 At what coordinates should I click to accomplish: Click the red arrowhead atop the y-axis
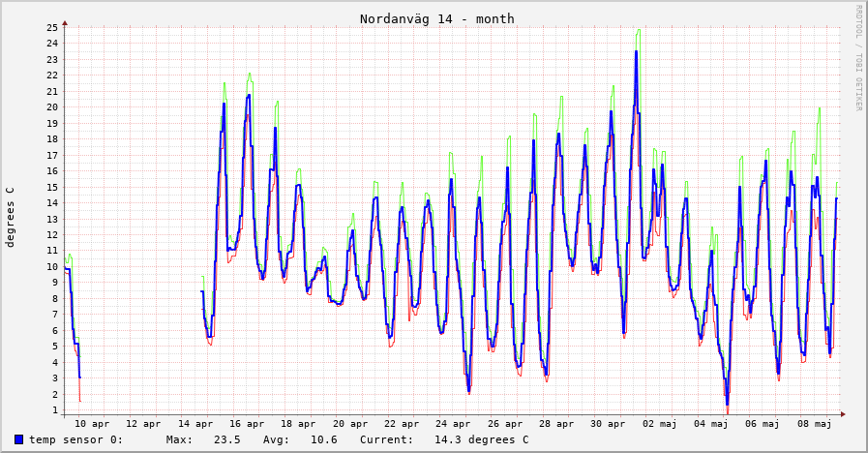coord(65,23)
